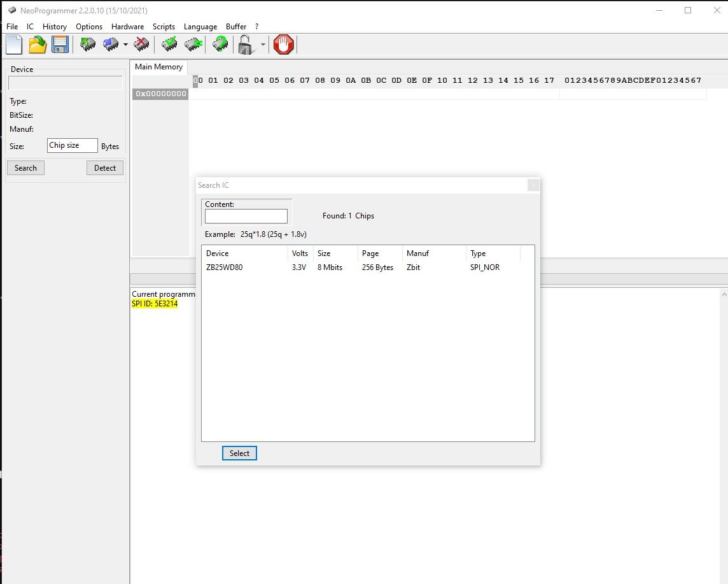Click the Page column header
Image resolution: width=728 pixels, height=584 pixels.
click(x=380, y=253)
